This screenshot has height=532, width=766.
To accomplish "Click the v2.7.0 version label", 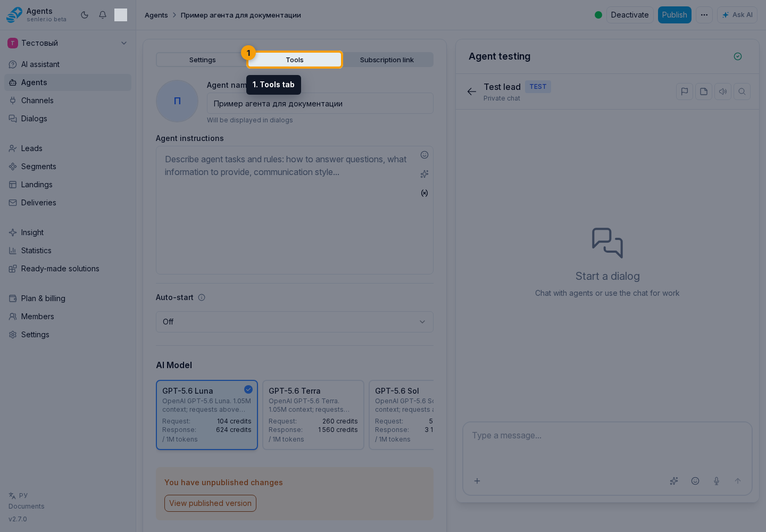I will [x=18, y=519].
